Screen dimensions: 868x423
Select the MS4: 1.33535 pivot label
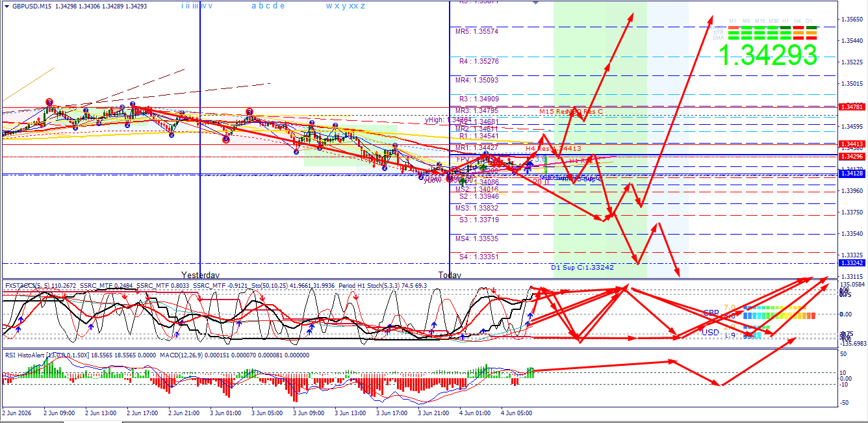pyautogui.click(x=477, y=239)
